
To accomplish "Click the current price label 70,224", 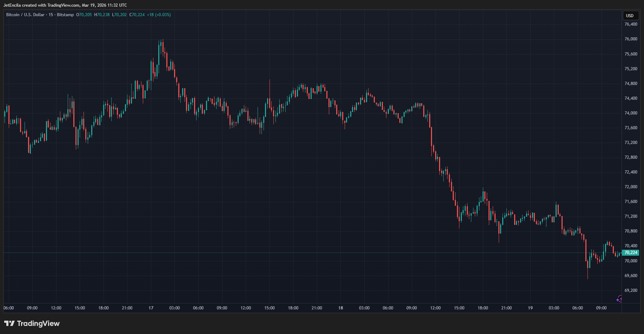I will point(631,253).
